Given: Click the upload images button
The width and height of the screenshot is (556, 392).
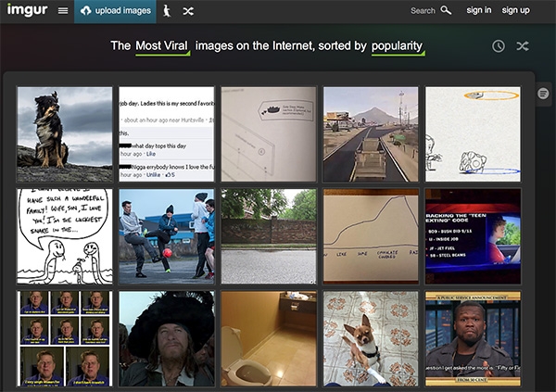Looking at the screenshot, I should click(x=115, y=11).
